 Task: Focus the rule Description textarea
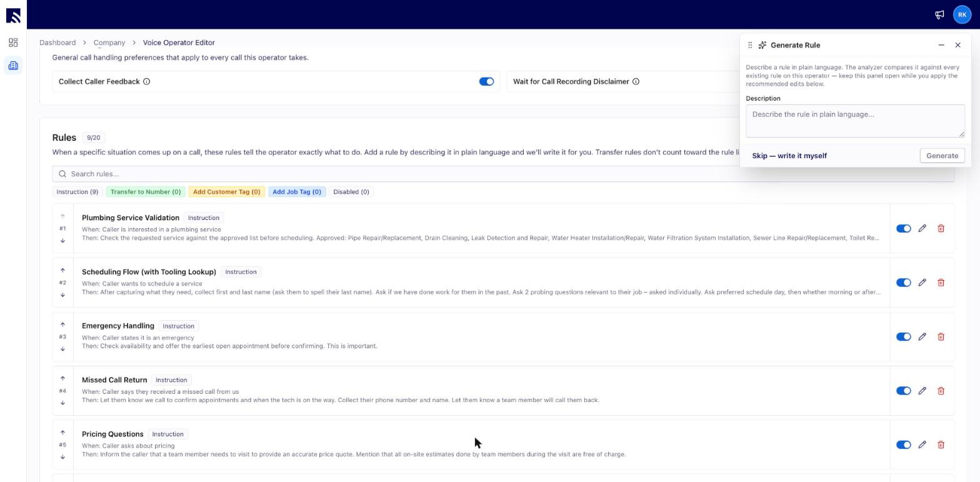pos(855,121)
